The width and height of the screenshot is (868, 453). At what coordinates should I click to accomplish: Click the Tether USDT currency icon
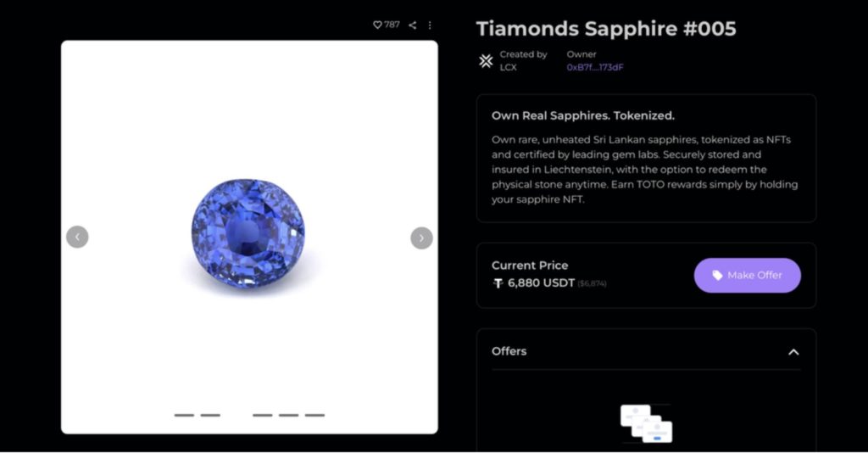[498, 283]
